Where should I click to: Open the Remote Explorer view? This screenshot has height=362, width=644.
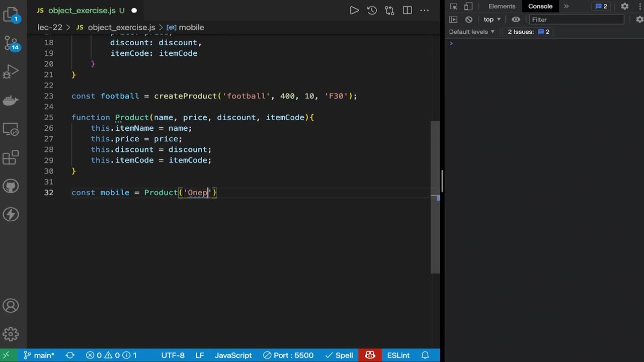[x=11, y=130]
